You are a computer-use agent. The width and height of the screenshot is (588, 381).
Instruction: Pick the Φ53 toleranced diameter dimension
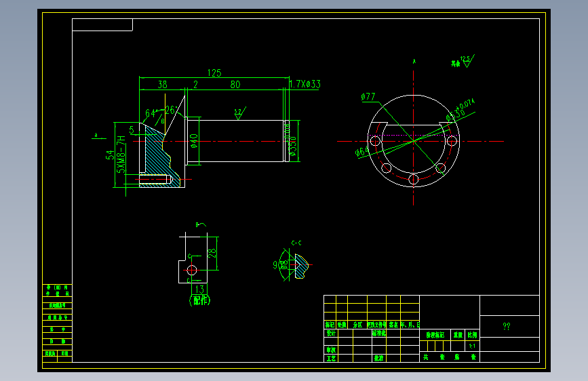pos(460,111)
